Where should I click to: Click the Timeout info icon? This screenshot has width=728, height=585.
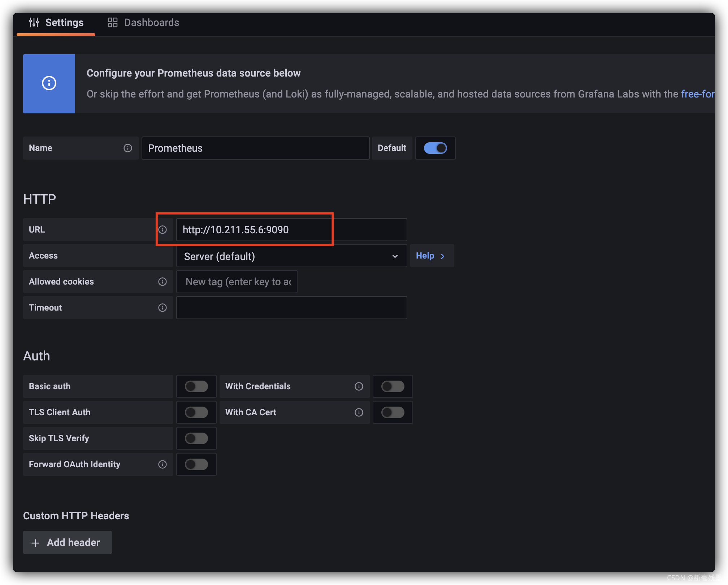[x=162, y=308]
